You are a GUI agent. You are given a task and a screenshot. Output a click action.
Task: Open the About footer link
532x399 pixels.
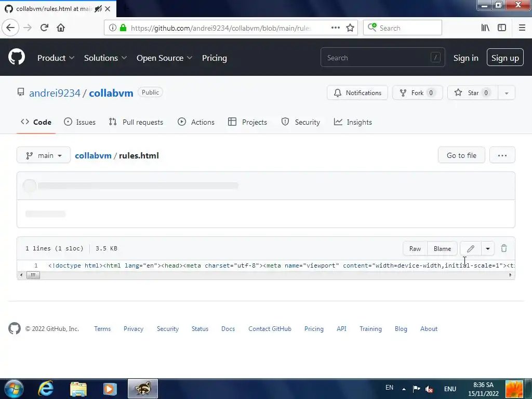pyautogui.click(x=429, y=329)
